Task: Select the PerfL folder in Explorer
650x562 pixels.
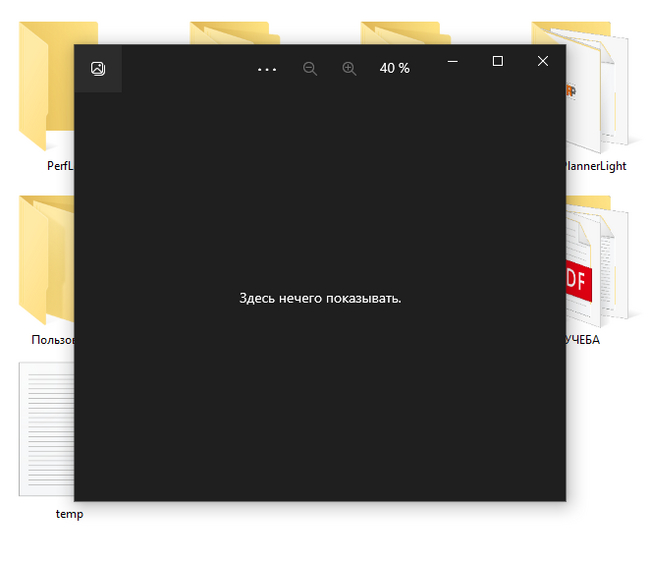Action: coord(46,86)
